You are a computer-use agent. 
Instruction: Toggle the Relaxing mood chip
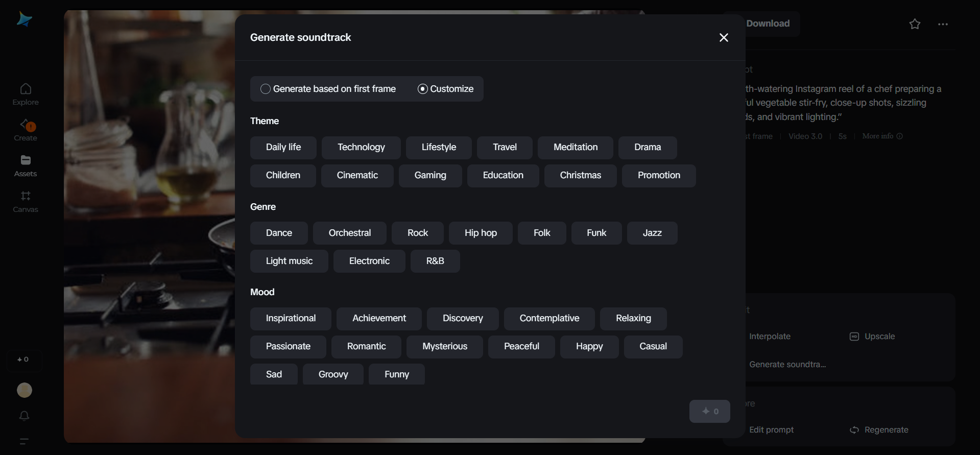(x=633, y=319)
